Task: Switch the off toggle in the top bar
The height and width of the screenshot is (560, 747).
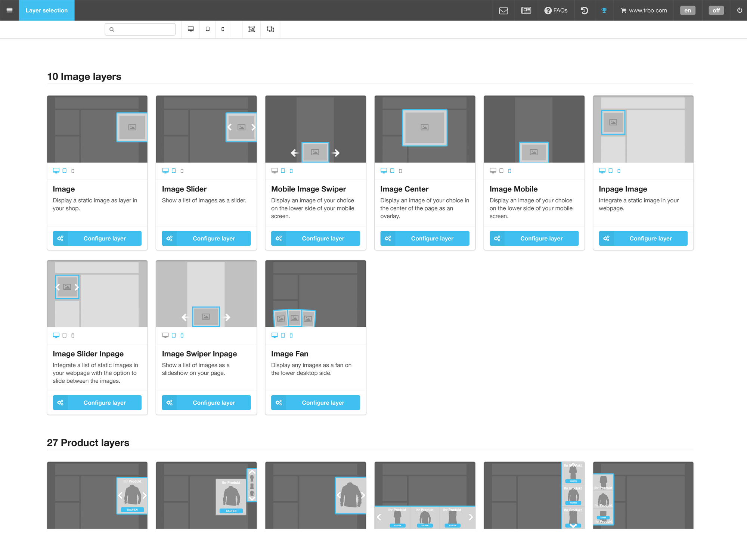Action: click(x=716, y=10)
